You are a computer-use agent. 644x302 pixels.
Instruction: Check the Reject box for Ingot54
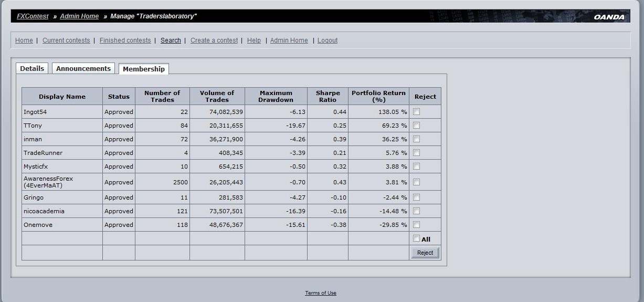click(x=416, y=111)
